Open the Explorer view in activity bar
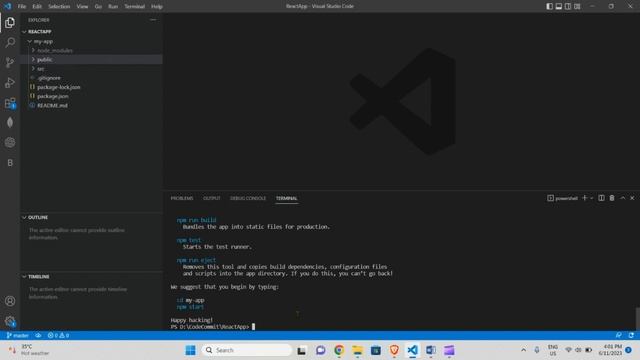 click(x=10, y=22)
